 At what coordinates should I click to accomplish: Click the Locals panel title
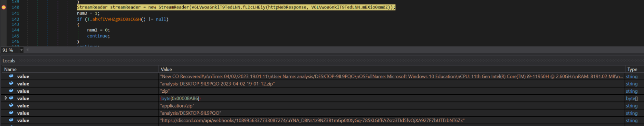click(x=9, y=61)
